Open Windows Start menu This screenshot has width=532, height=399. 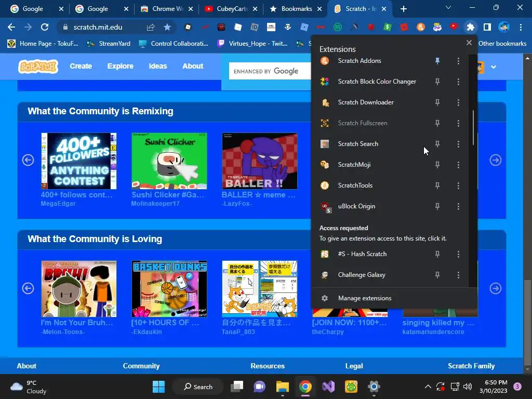point(158,387)
